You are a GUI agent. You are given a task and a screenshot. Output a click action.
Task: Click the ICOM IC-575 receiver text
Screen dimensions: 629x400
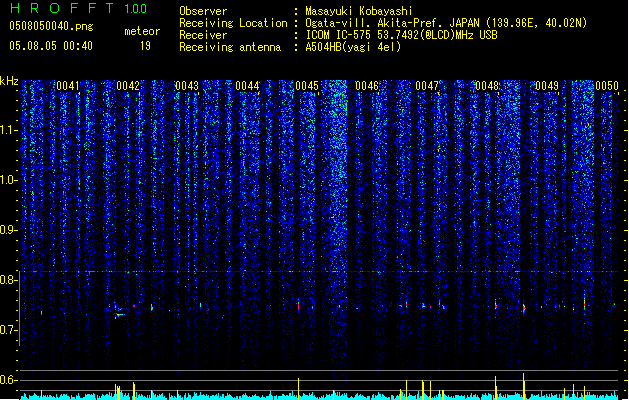[401, 35]
